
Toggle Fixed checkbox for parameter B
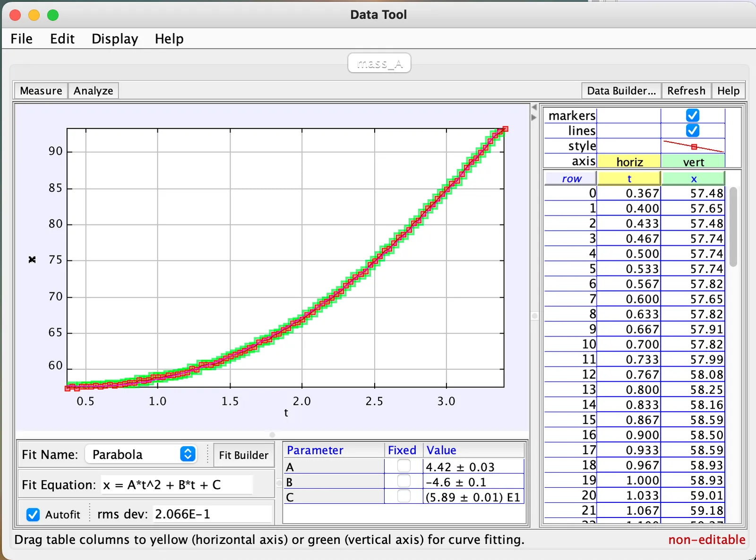pyautogui.click(x=404, y=481)
